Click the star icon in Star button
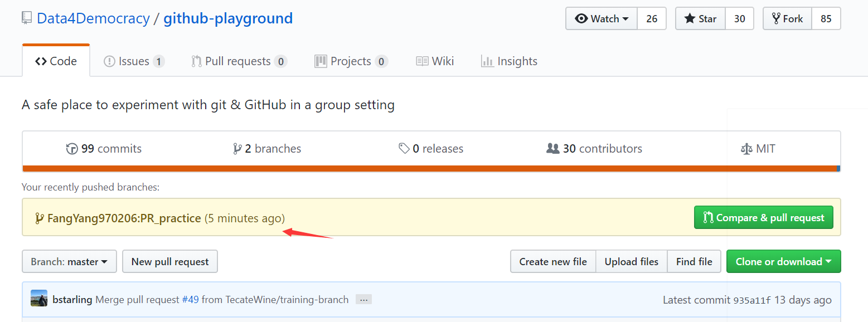 point(690,18)
